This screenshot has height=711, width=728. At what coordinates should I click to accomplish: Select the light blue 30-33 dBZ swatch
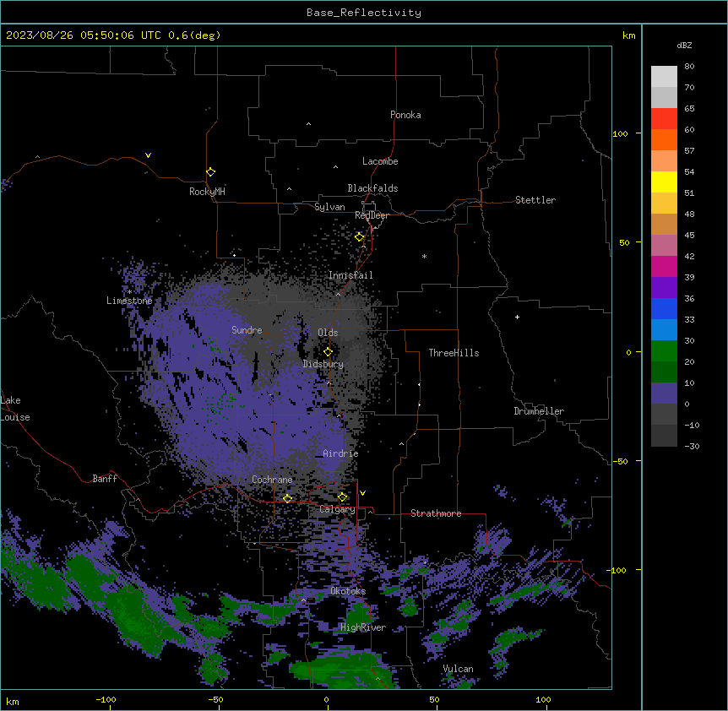click(x=664, y=330)
